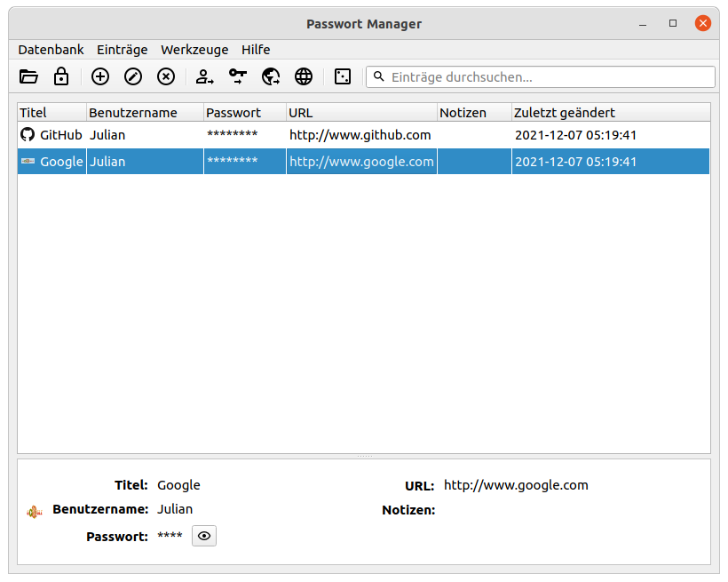Viewport: 728px width, 582px height.
Task: Click masked password in Google row
Action: [232, 161]
